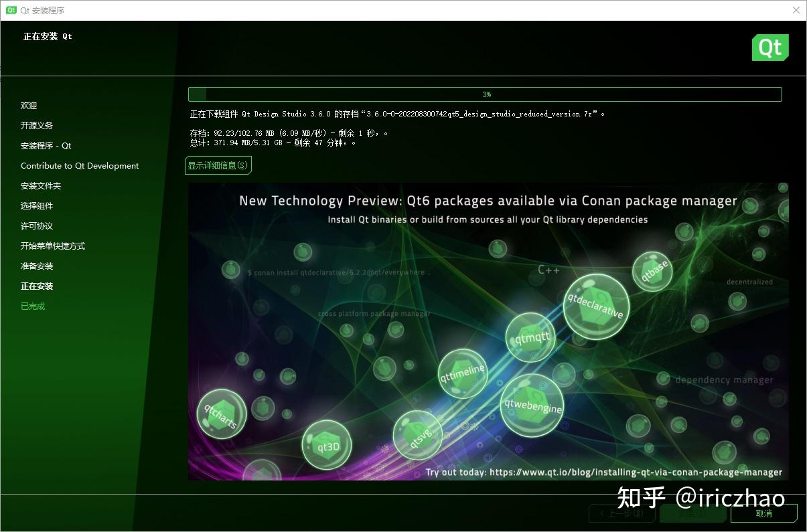The image size is (807, 532).
Task: Click the qtwebengine module bubble
Action: (531, 406)
